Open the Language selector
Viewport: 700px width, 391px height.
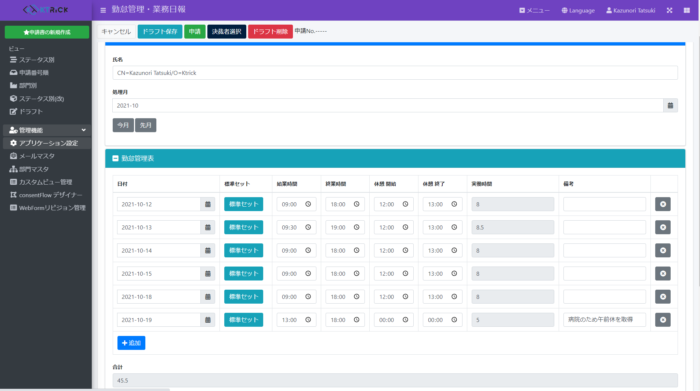578,10
